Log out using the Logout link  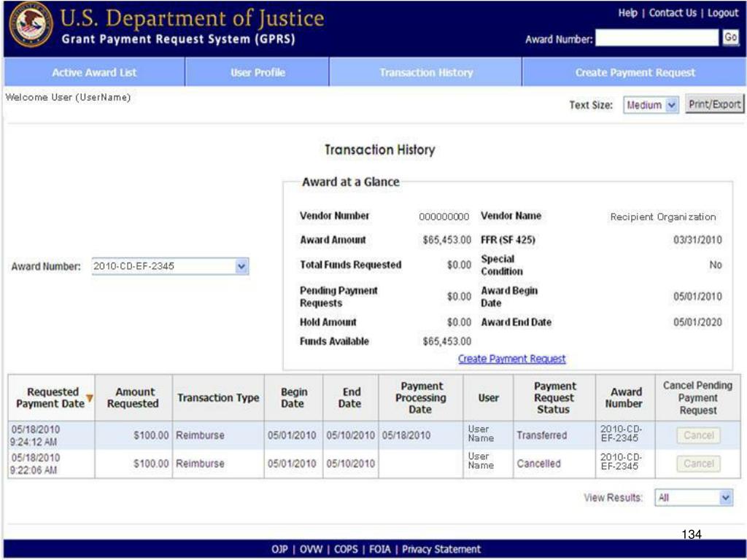[x=723, y=13]
